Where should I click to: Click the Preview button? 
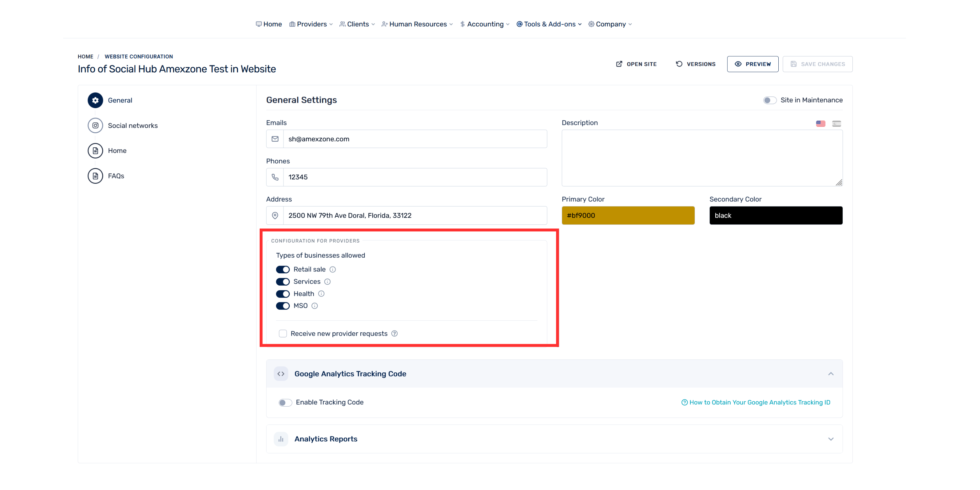click(753, 64)
